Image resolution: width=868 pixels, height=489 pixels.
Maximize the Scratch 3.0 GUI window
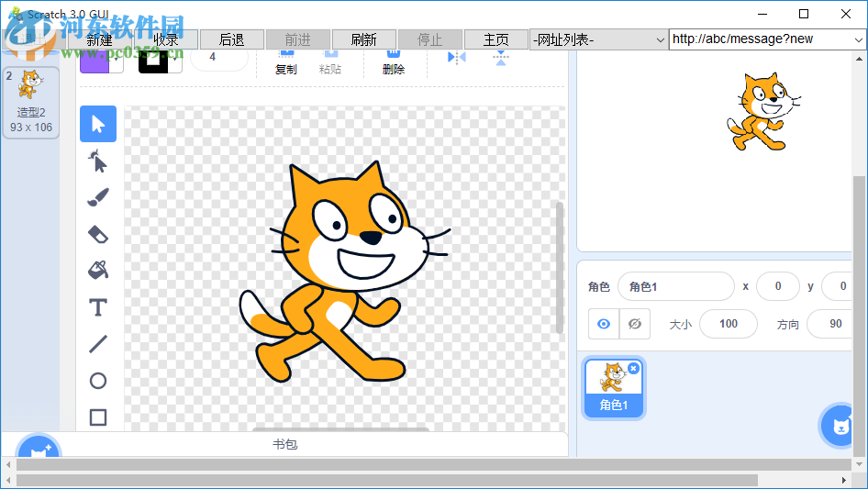[x=804, y=14]
